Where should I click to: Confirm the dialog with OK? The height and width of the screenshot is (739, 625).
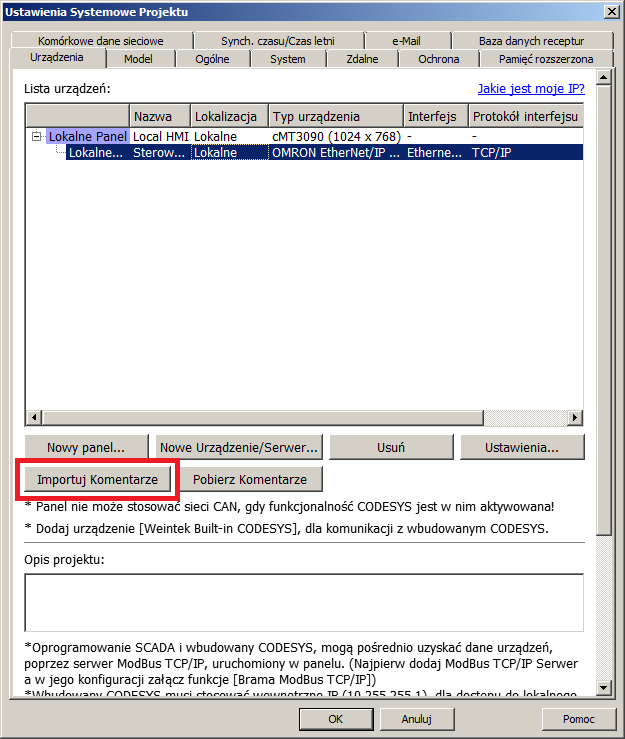pos(335,718)
